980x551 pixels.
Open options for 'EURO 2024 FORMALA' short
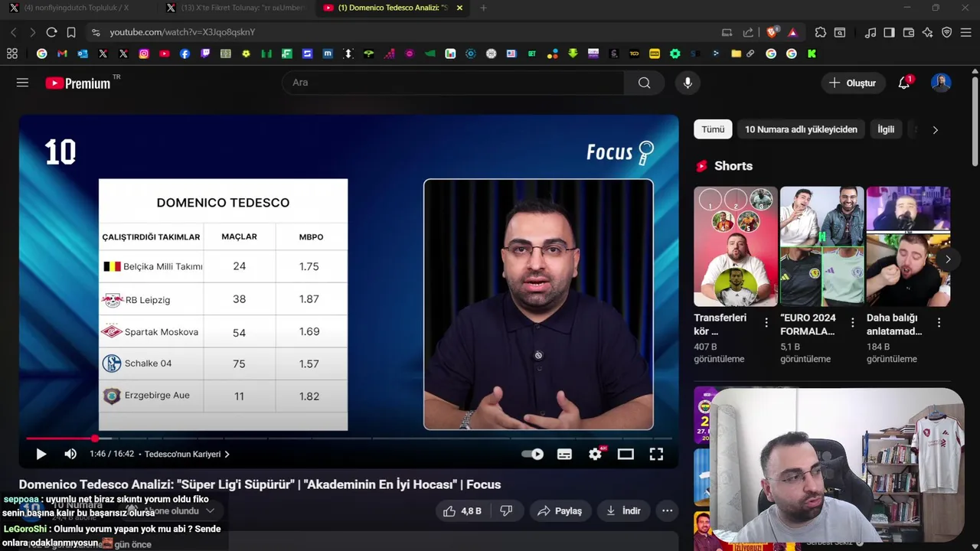[x=853, y=324]
